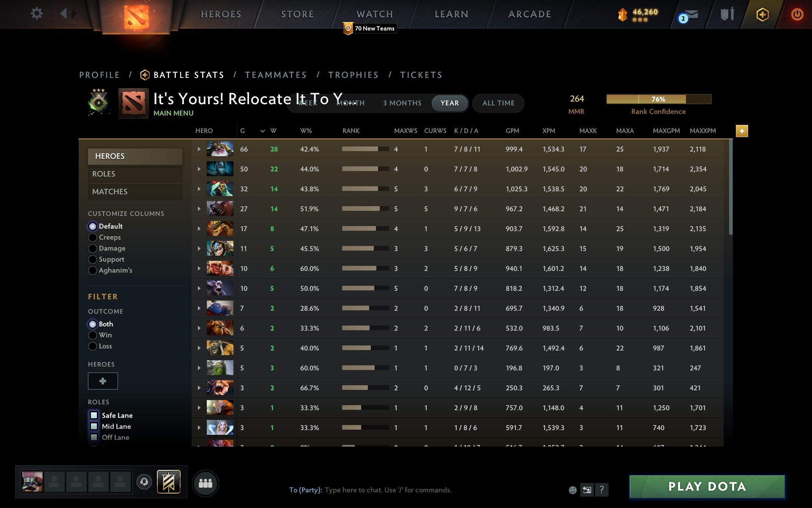Open Dota Plus via the gold hexagon icon
The image size is (812, 508).
(761, 14)
